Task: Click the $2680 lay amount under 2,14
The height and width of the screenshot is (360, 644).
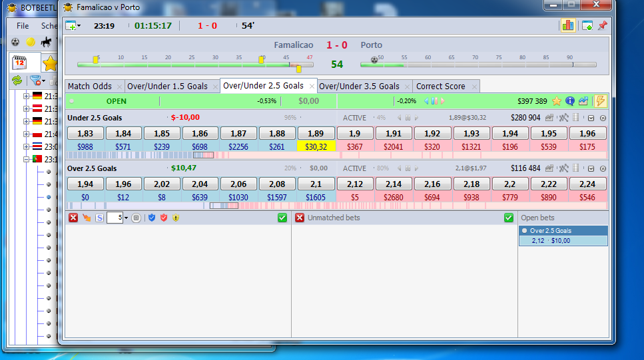Action: pos(394,197)
